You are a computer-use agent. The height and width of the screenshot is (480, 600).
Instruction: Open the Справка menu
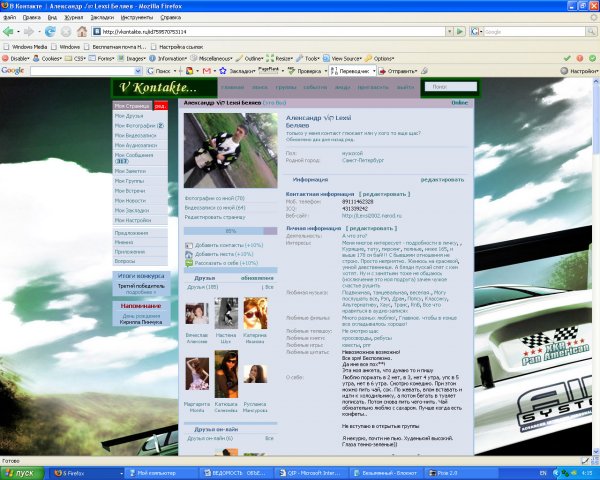pos(170,18)
